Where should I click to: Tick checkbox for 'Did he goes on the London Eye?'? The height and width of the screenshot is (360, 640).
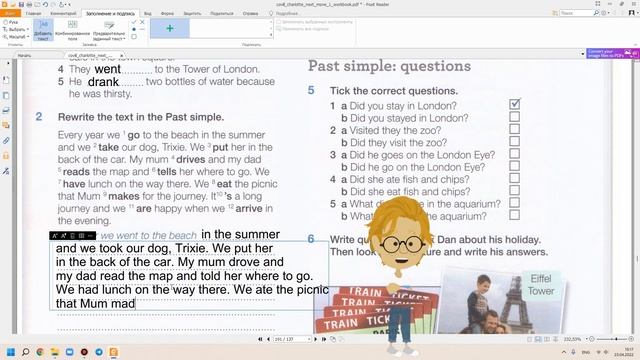coord(514,153)
